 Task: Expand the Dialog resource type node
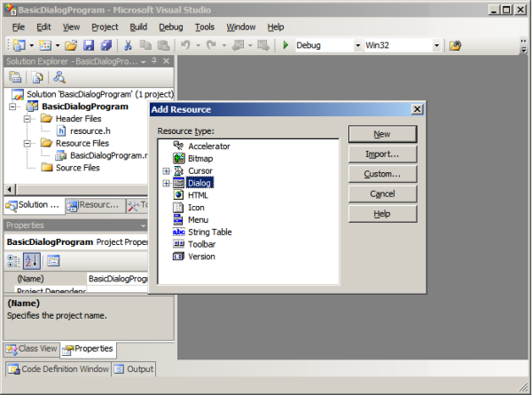pyautogui.click(x=167, y=183)
